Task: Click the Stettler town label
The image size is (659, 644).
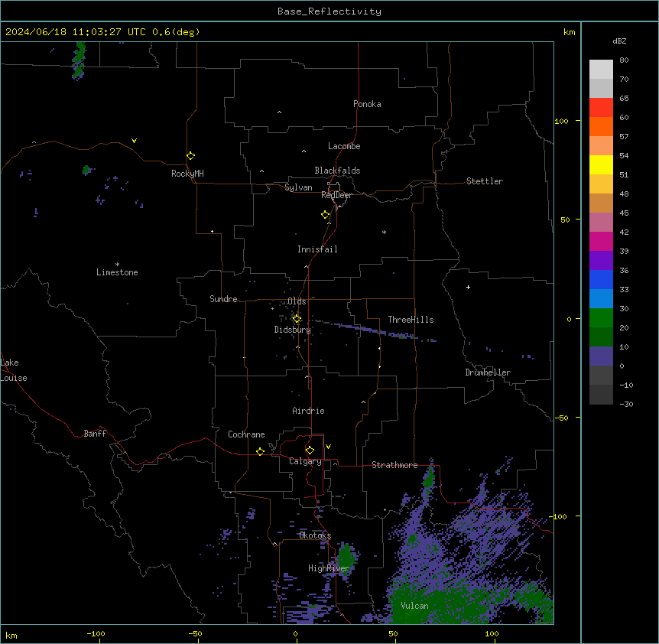Action: click(485, 181)
